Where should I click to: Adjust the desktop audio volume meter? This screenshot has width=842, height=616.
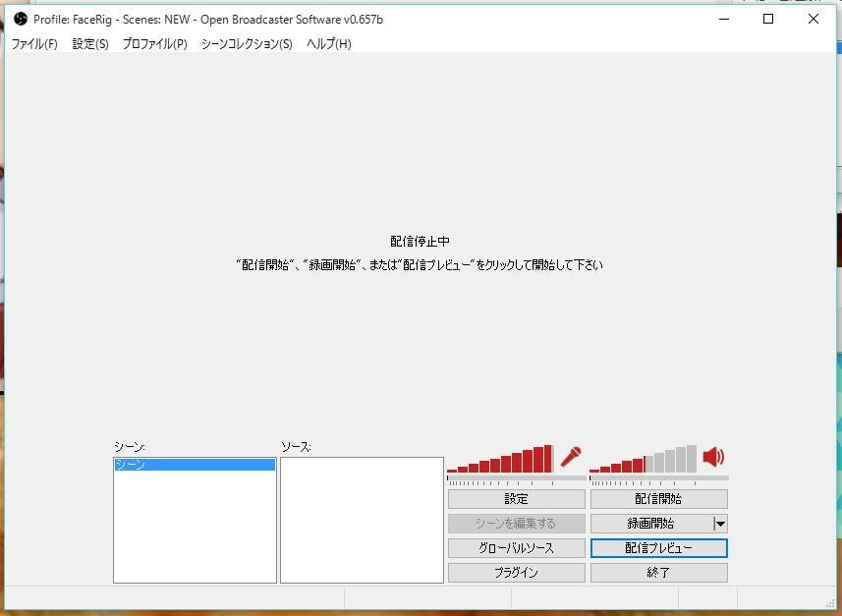644,459
